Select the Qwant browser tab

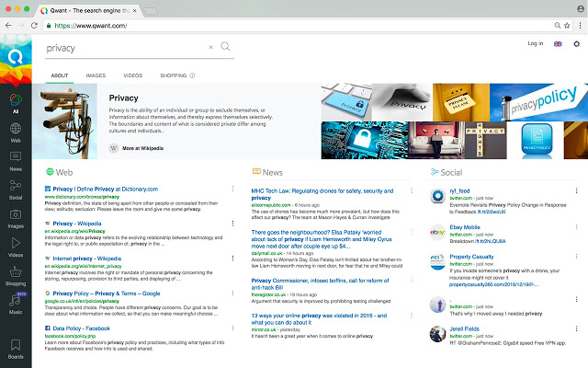click(89, 10)
